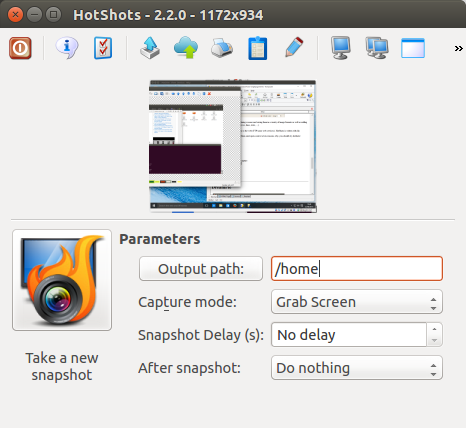The width and height of the screenshot is (466, 428).
Task: Copy snapshot to clipboard icon
Action: point(258,48)
